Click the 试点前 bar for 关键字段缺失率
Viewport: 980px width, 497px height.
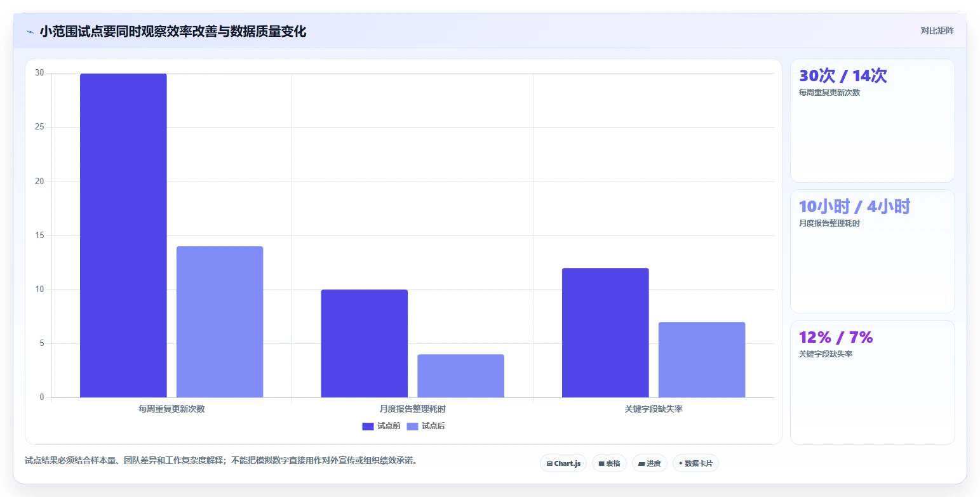pyautogui.click(x=605, y=333)
